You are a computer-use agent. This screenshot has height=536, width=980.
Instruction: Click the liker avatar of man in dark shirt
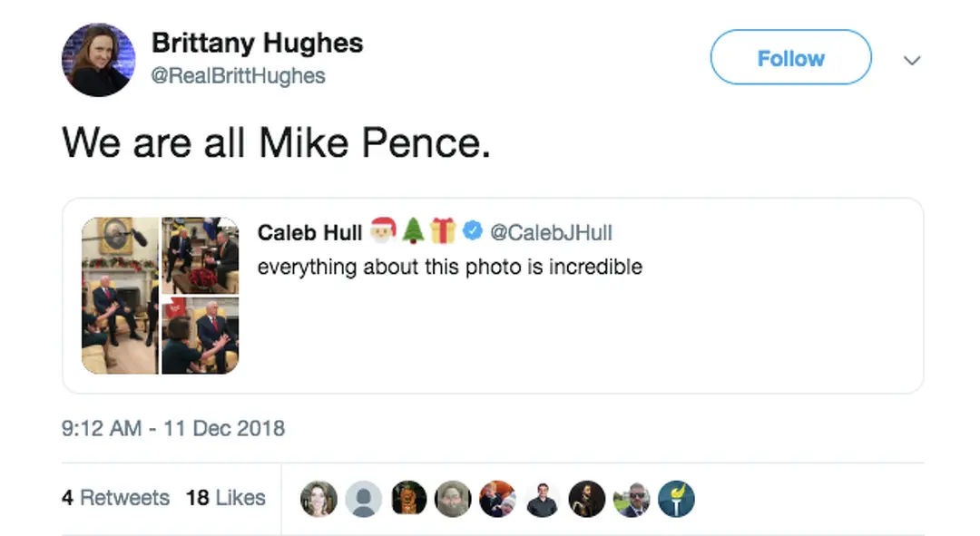point(543,499)
